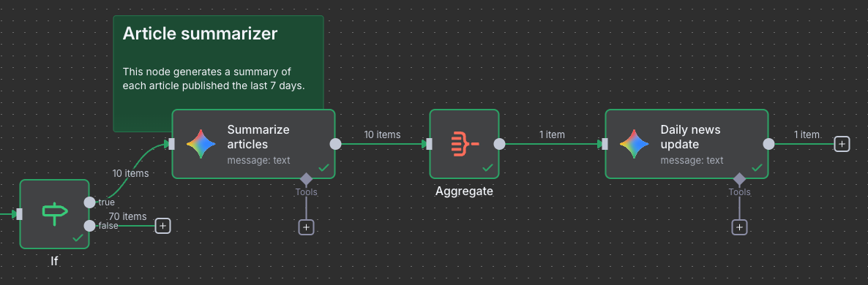Select the 'Summarize articles' node title
868x285 pixels.
point(258,137)
